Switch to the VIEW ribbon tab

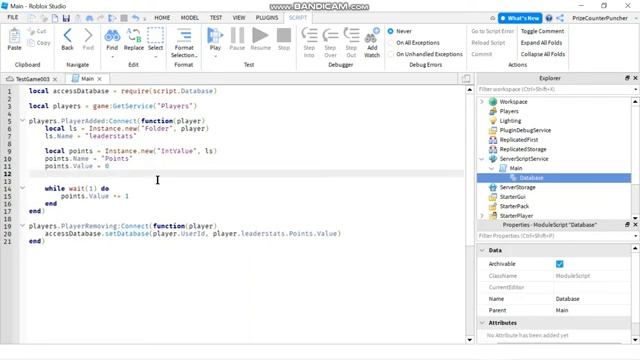[x=239, y=18]
